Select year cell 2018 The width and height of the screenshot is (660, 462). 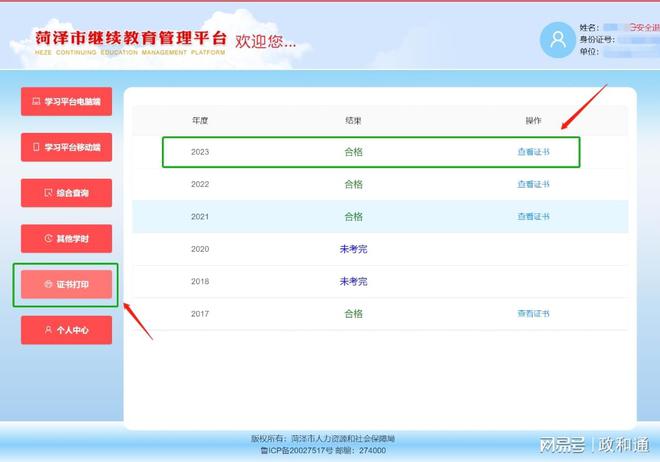click(200, 281)
